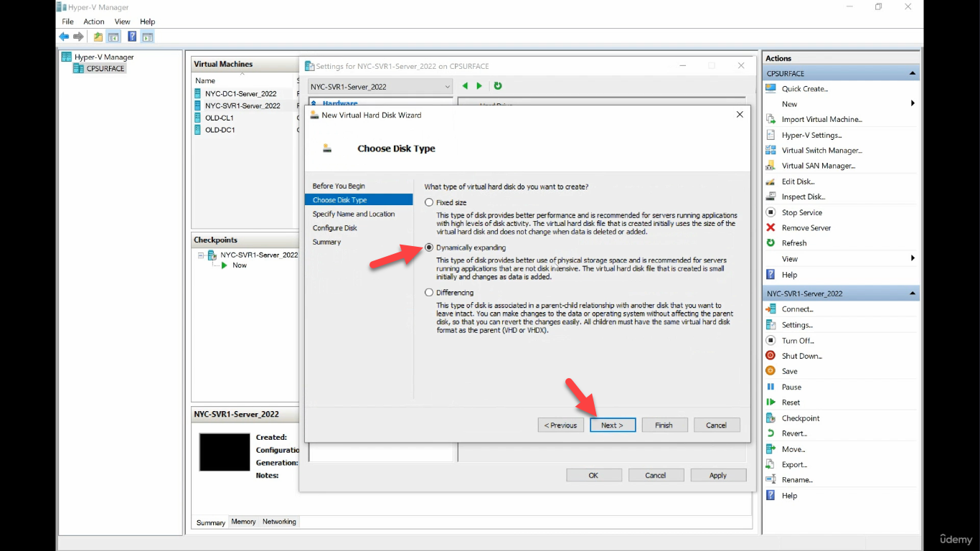Switch to the Networking tab
This screenshot has width=980, height=551.
pyautogui.click(x=279, y=522)
